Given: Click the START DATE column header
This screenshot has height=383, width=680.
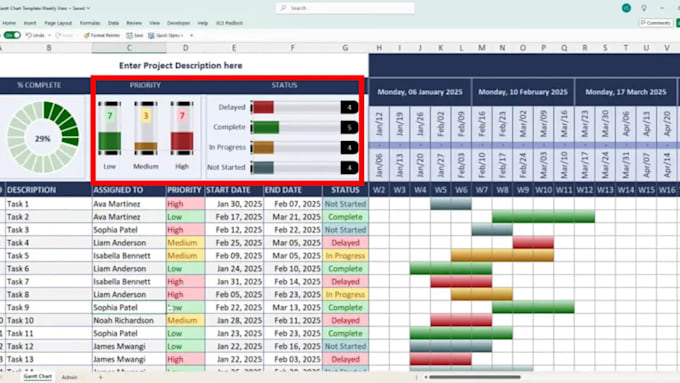Looking at the screenshot, I should click(234, 190).
